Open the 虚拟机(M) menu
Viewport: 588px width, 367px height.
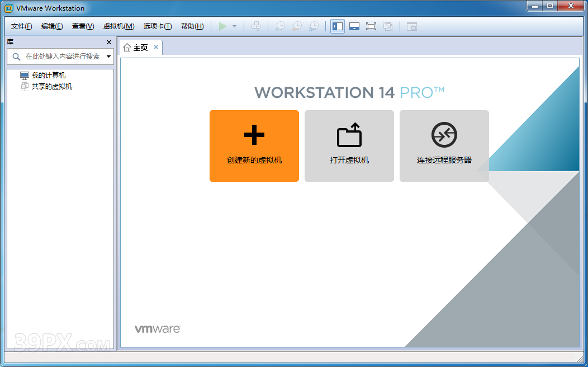click(118, 26)
